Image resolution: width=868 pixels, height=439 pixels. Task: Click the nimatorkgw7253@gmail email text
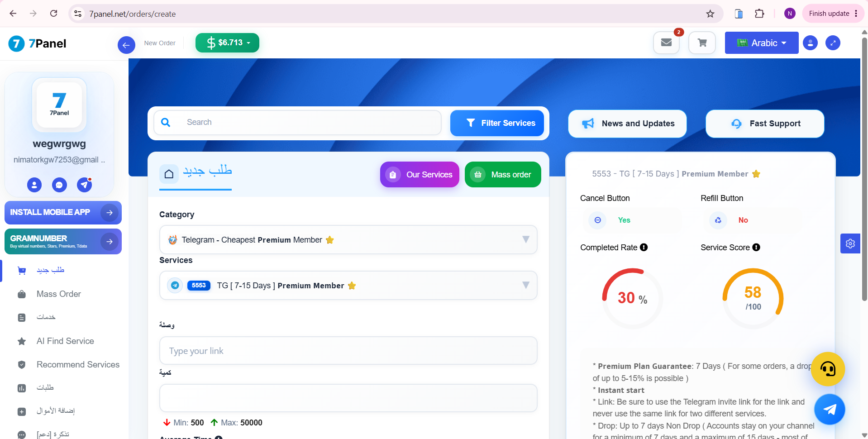pyautogui.click(x=59, y=160)
